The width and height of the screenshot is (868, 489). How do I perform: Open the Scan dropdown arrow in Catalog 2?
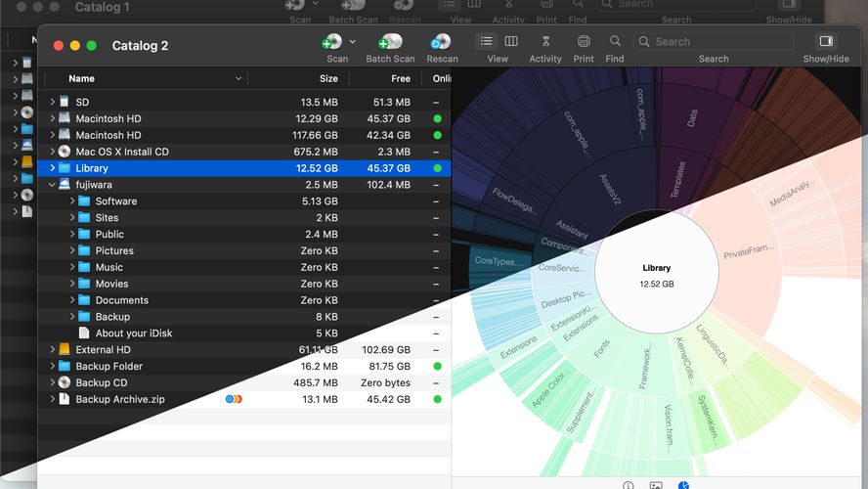point(353,41)
